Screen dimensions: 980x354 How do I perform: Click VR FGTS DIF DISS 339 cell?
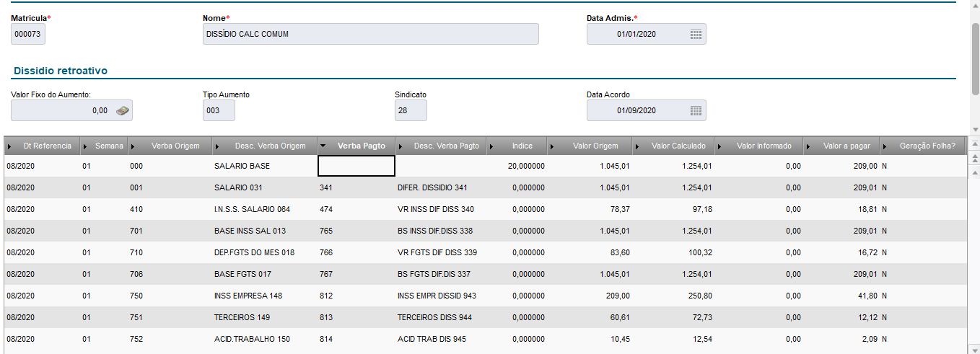click(x=441, y=252)
